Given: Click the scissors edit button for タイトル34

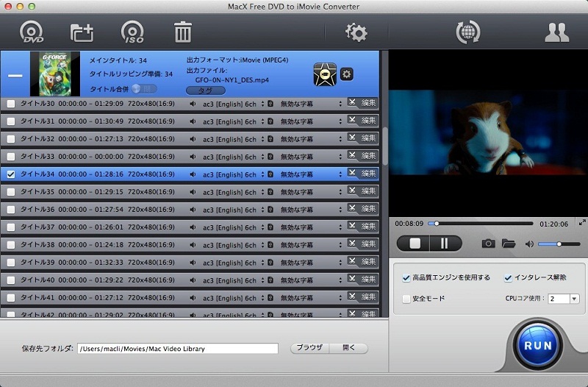Looking at the screenshot, I should tap(362, 174).
